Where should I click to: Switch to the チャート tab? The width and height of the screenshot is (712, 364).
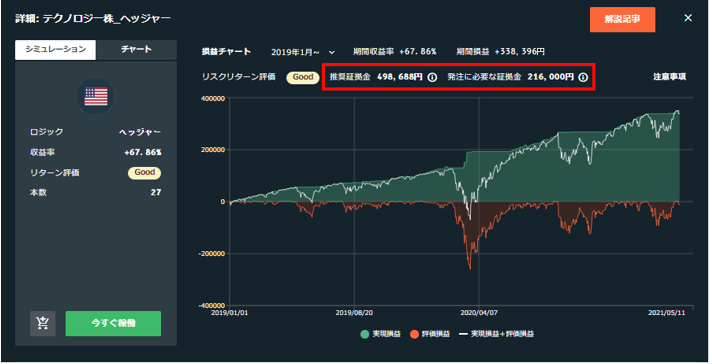click(136, 49)
